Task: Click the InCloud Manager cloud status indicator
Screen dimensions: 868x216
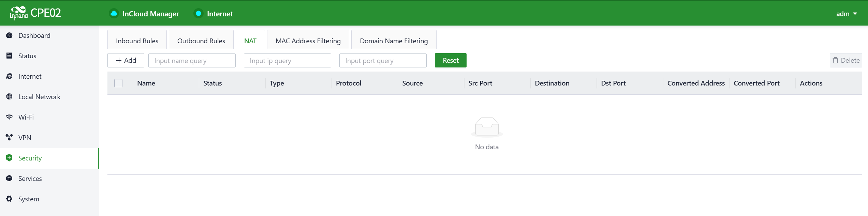Action: click(114, 14)
